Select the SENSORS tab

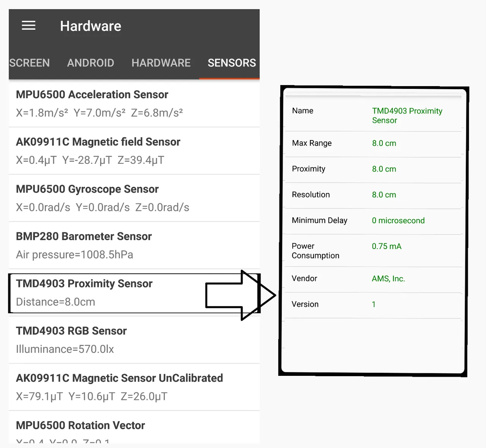[232, 63]
